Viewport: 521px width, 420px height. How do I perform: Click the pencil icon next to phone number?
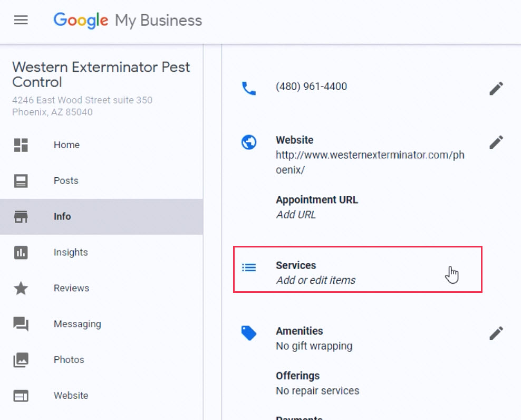point(496,89)
